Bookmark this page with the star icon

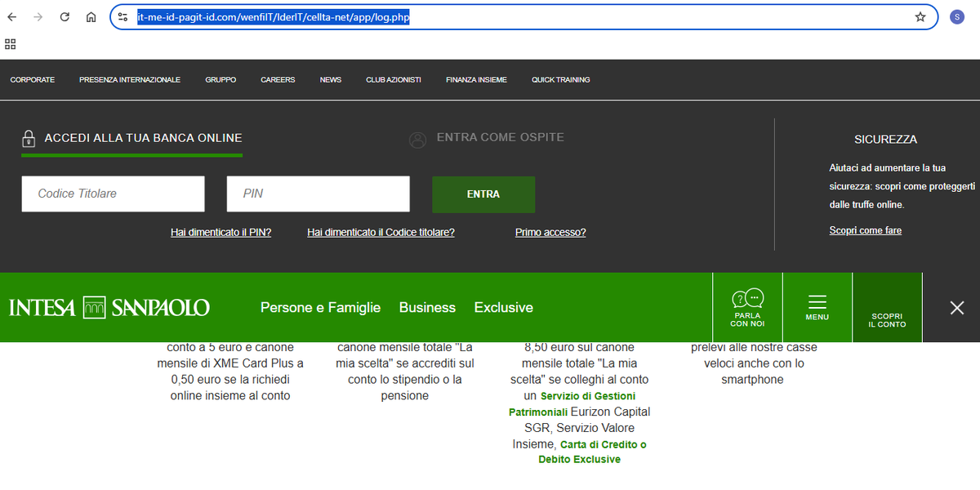(920, 17)
